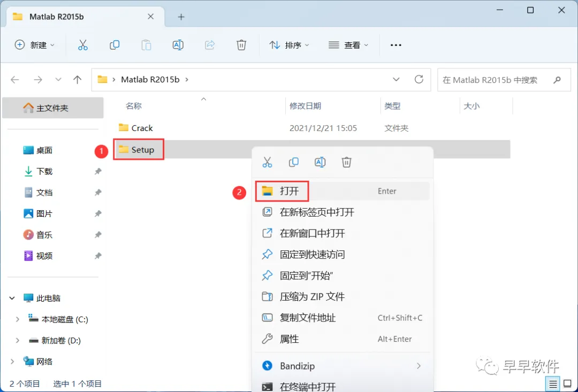Open recent locations dropdown arrow
Screen dimensions: 578x392
[x=58, y=80]
